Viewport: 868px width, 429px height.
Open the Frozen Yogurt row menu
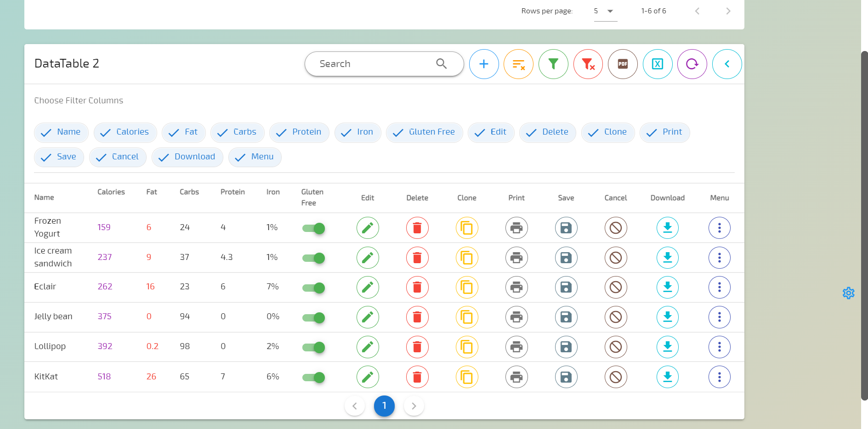point(720,228)
